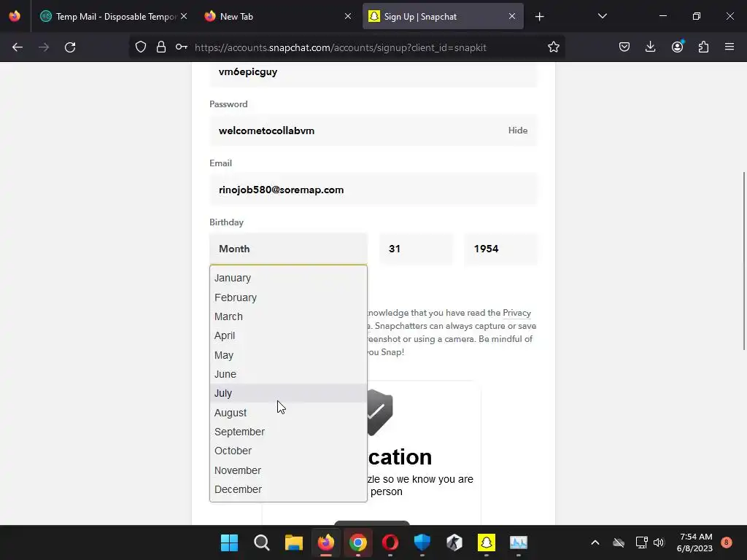Choose October in the dropdown
The width and height of the screenshot is (747, 560).
(288, 451)
